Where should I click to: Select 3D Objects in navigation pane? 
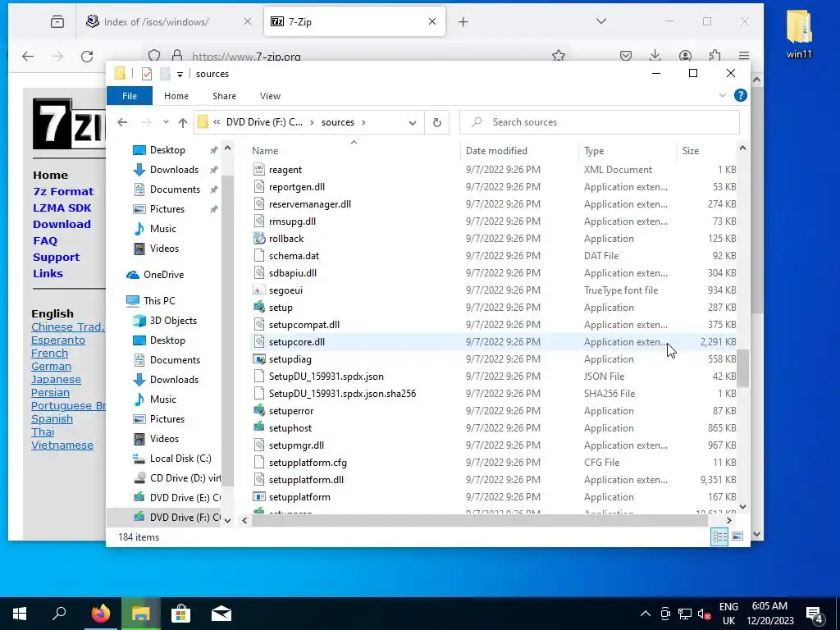[x=173, y=321]
